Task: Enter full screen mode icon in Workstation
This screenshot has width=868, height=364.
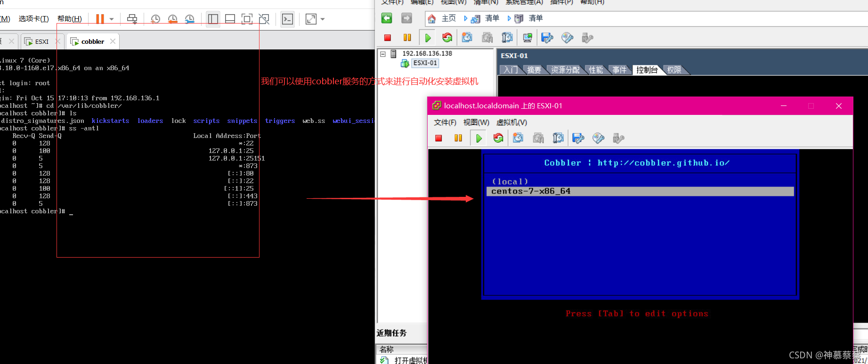Action: 247,19
